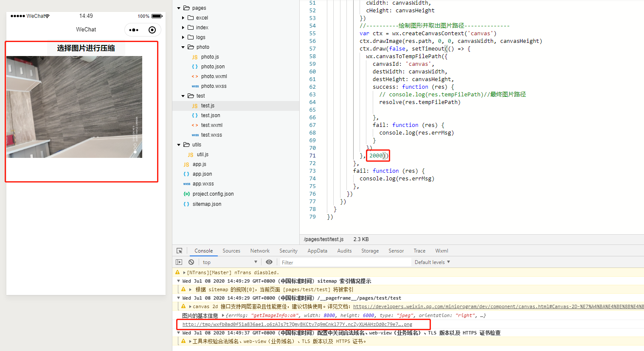Click the test.json file icon

click(195, 115)
